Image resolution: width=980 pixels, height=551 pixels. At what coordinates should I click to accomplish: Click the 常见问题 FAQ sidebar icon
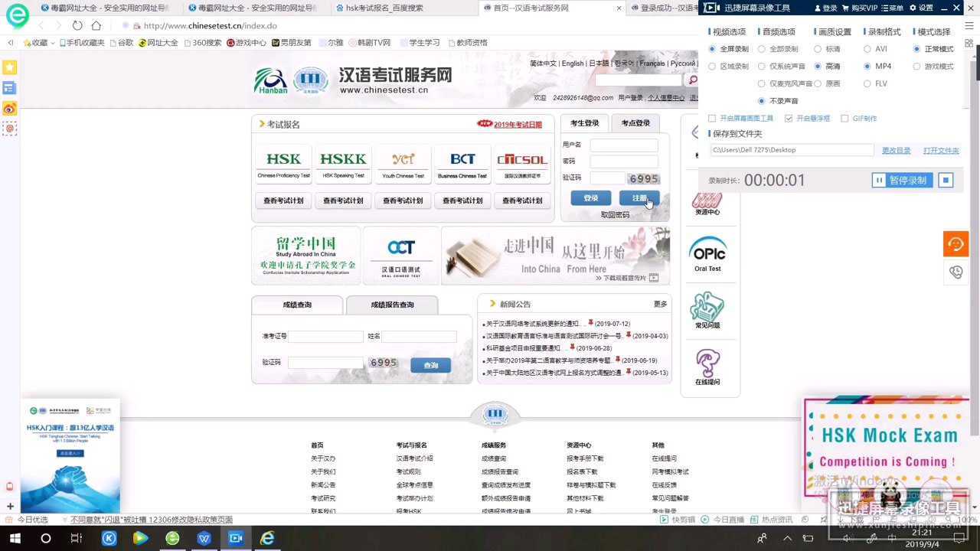[x=707, y=309]
